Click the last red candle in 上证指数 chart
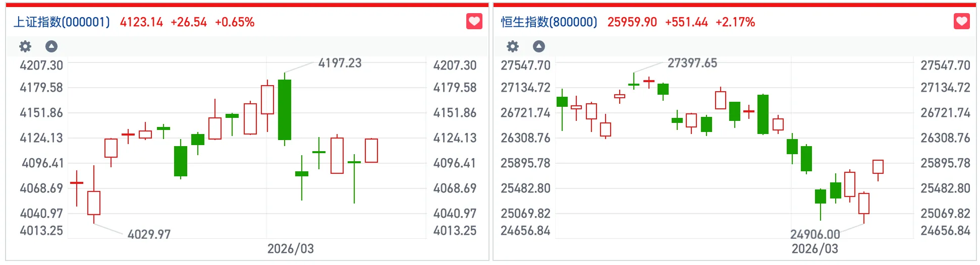Viewport: 980px width, 265px height. tap(371, 151)
